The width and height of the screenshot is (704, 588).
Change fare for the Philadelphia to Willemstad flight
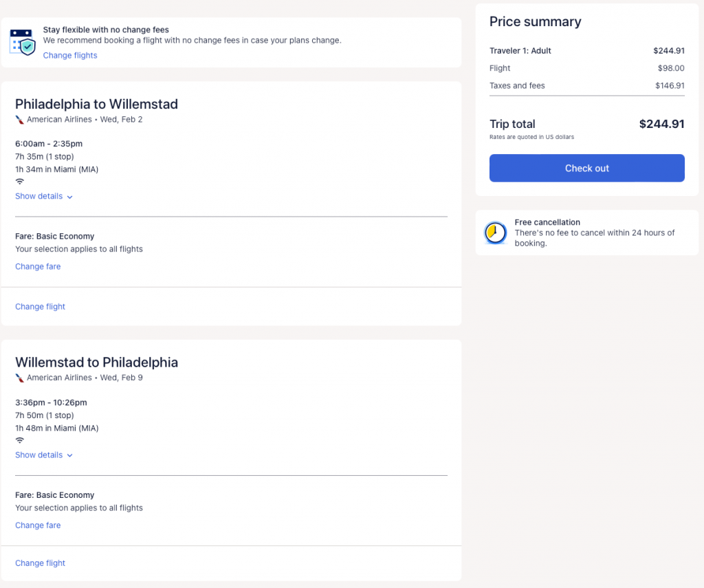point(38,267)
